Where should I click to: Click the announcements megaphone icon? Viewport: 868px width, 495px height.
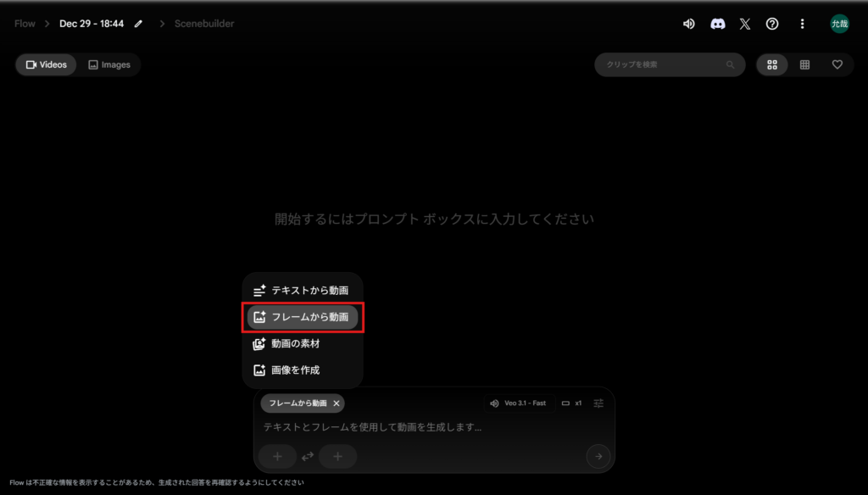[x=689, y=24]
